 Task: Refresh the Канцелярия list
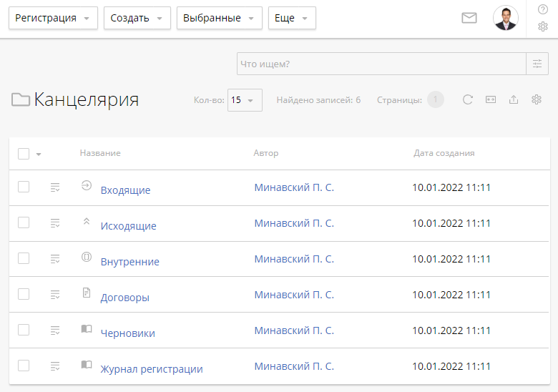468,99
